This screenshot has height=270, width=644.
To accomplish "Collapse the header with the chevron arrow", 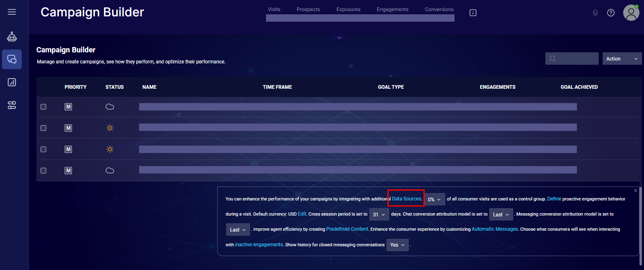I will [x=339, y=38].
